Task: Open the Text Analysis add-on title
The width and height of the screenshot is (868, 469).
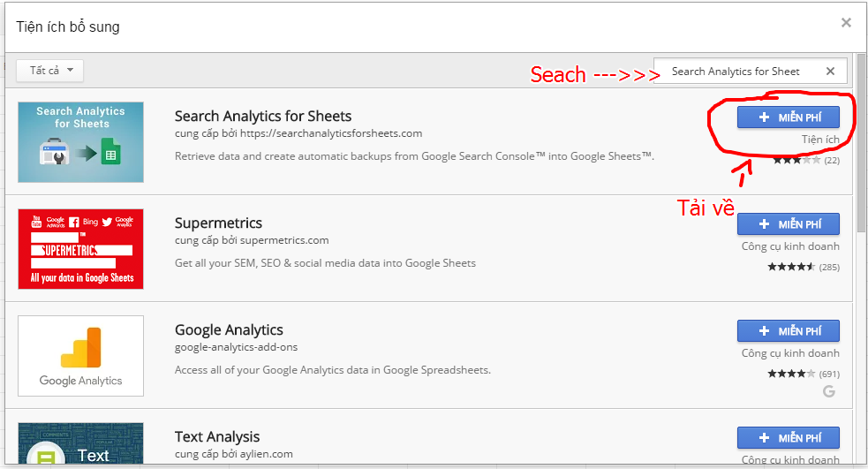Action: (217, 437)
